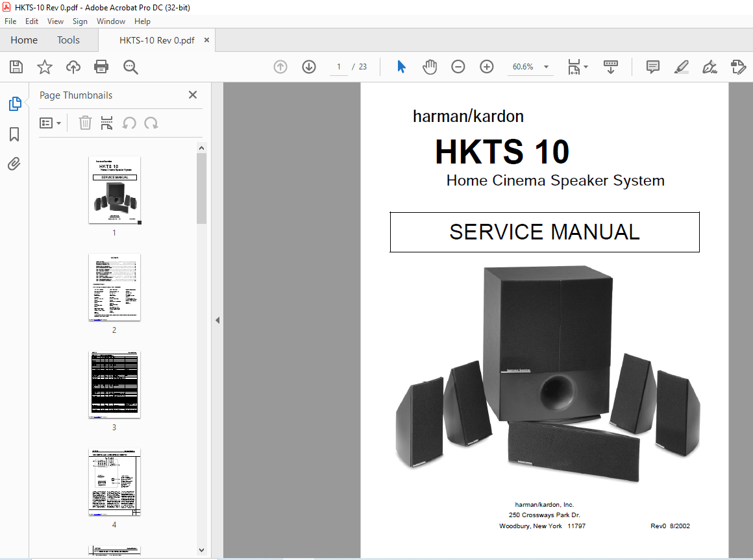
Task: Zoom out with the minus icon
Action: (x=458, y=67)
